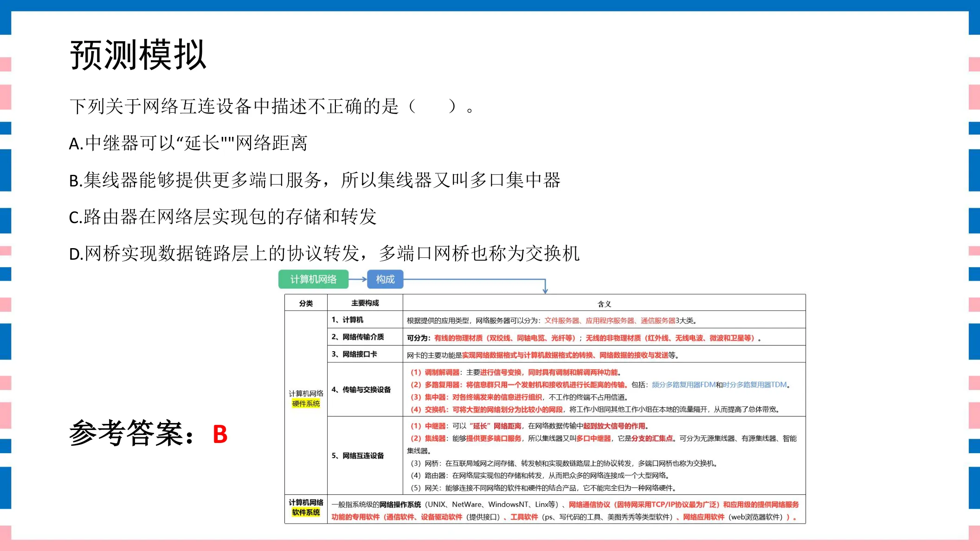Choose option A about 中继器
Viewport: 980px width, 551px height.
click(188, 143)
